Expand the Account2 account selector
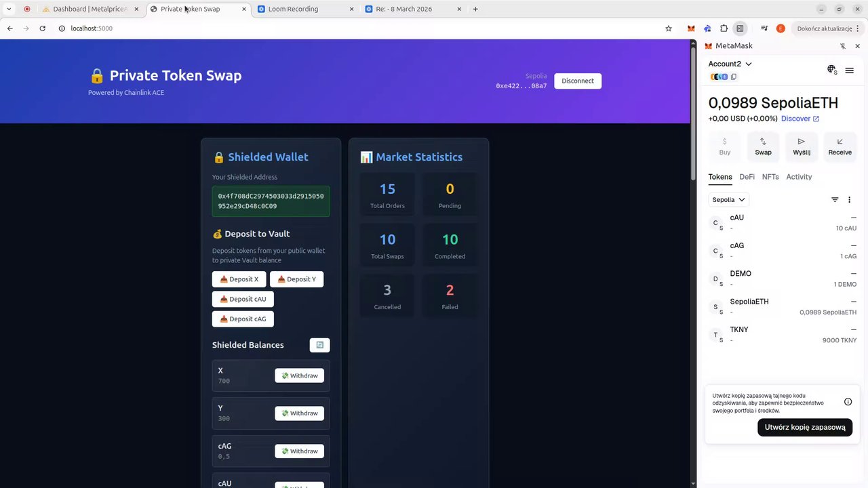The height and width of the screenshot is (488, 868). pyautogui.click(x=730, y=64)
